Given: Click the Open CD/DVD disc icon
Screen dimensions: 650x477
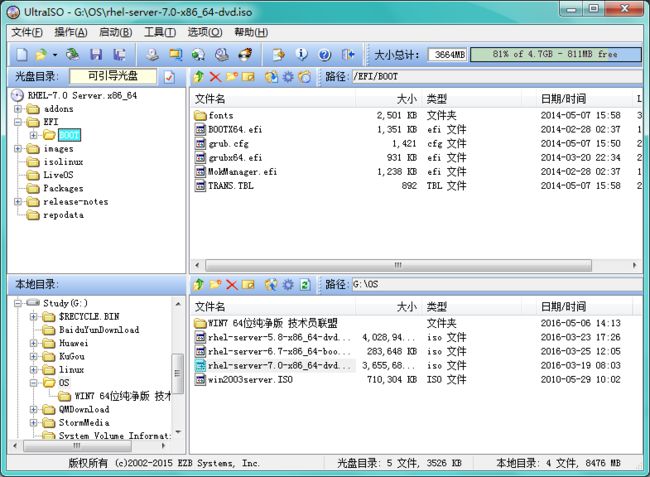Looking at the screenshot, I should tap(73, 54).
